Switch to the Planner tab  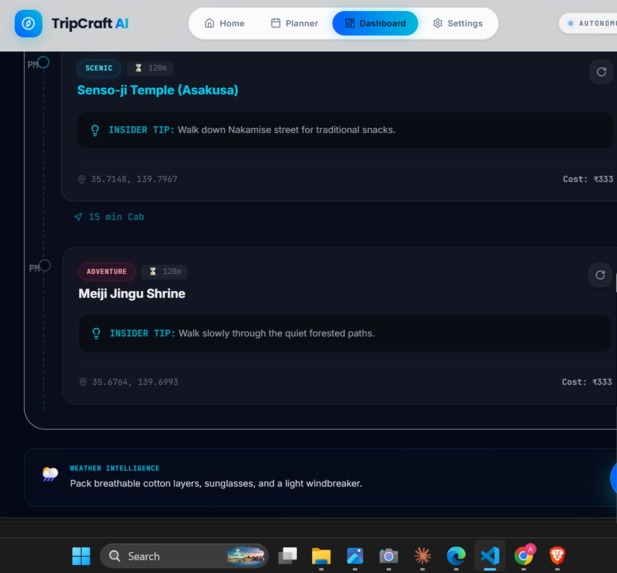[x=294, y=23]
